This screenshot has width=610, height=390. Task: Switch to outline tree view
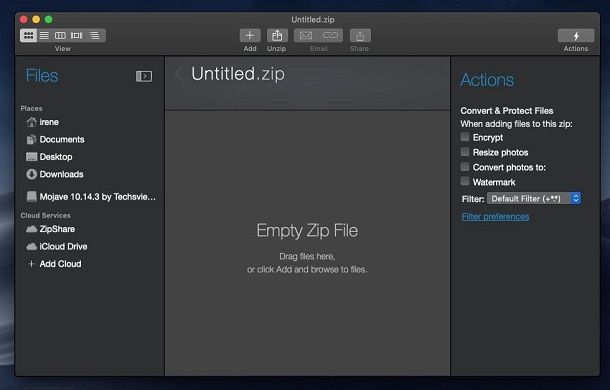pyautogui.click(x=95, y=35)
